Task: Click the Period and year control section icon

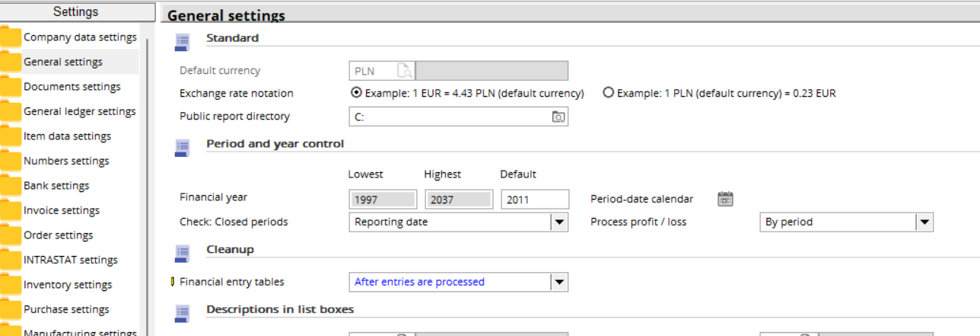Action: click(x=182, y=148)
